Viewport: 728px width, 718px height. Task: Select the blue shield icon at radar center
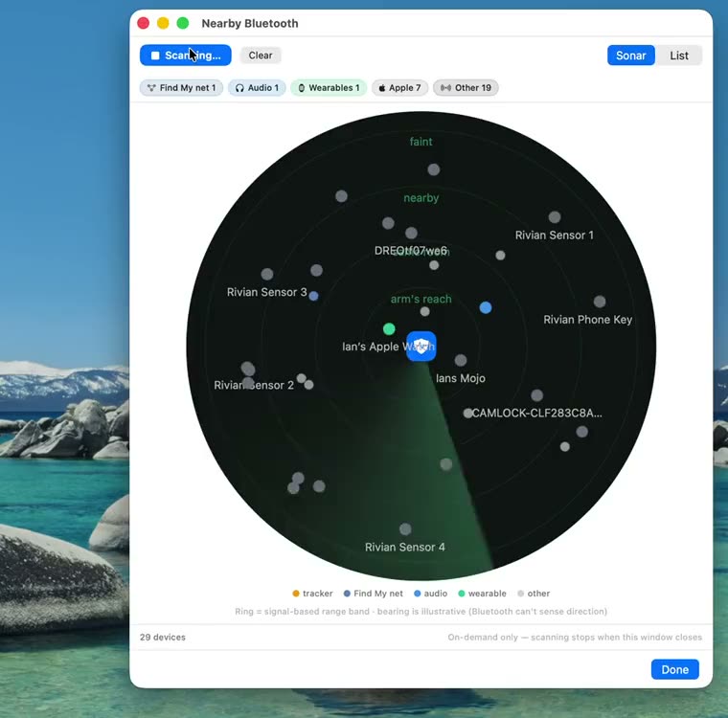tap(421, 347)
